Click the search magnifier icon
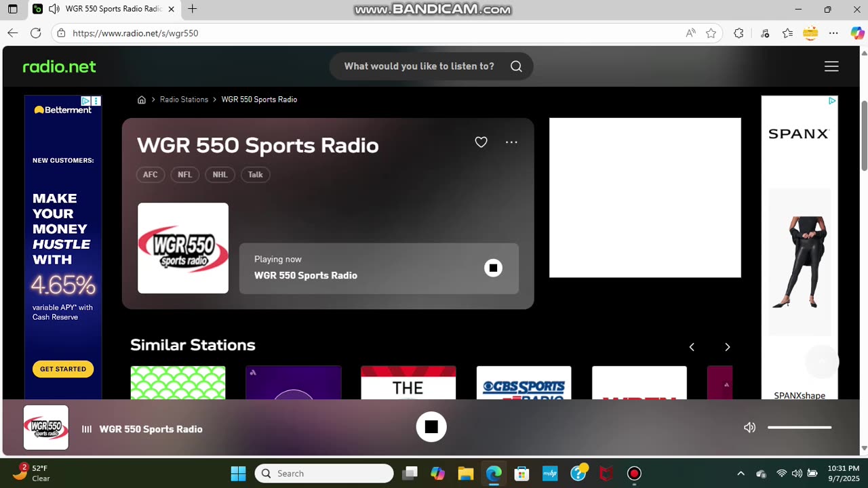The height and width of the screenshot is (488, 868). pyautogui.click(x=516, y=66)
